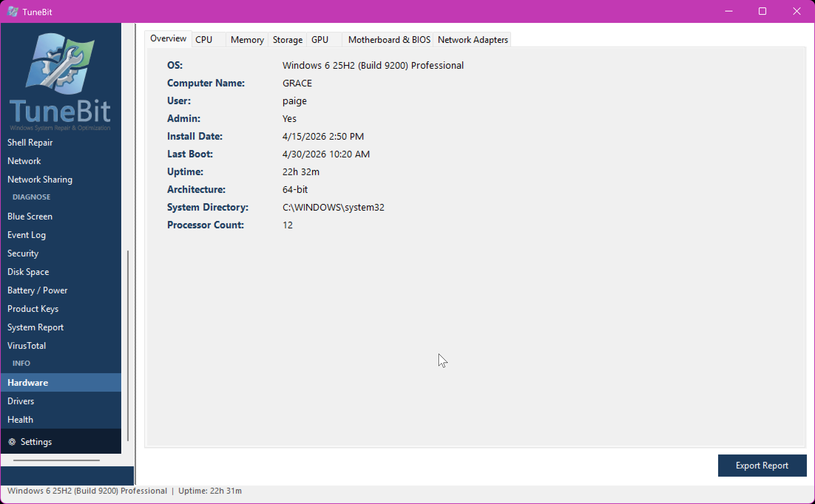
Task: Maximize the TuneBit window
Action: point(762,11)
